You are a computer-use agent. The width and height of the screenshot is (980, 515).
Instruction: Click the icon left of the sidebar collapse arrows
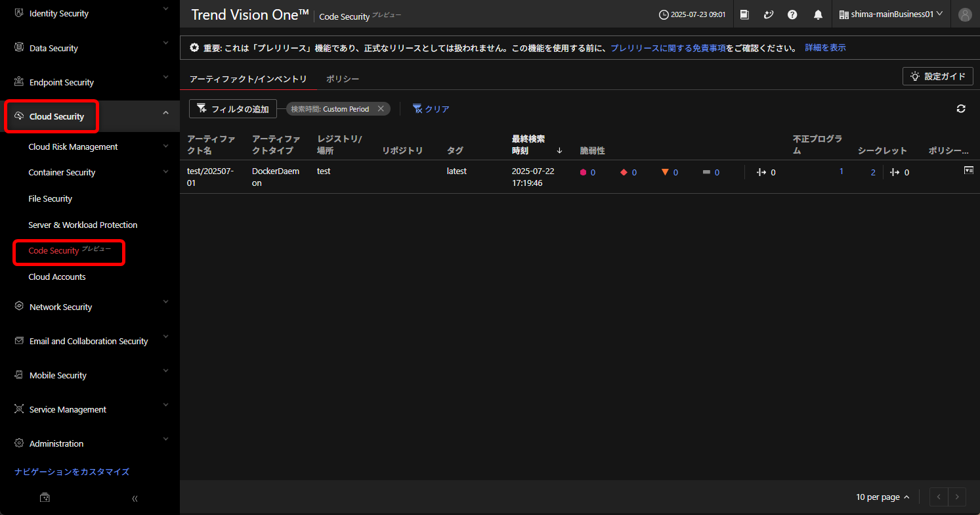(x=45, y=497)
